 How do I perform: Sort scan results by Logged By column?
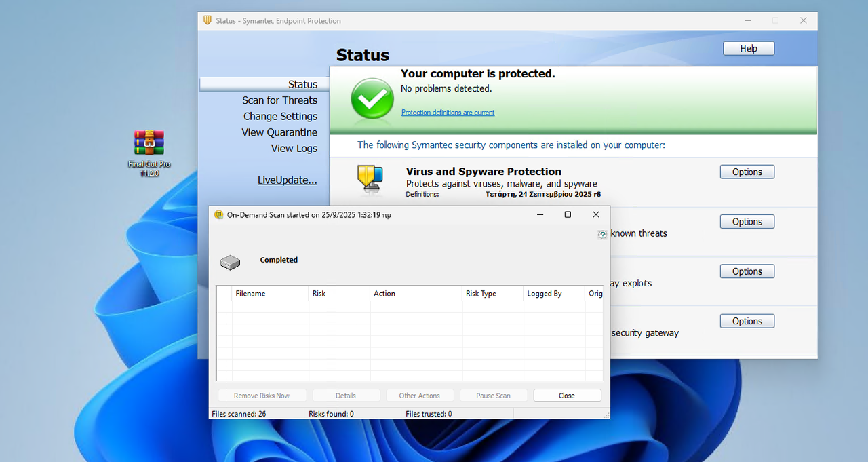554,294
